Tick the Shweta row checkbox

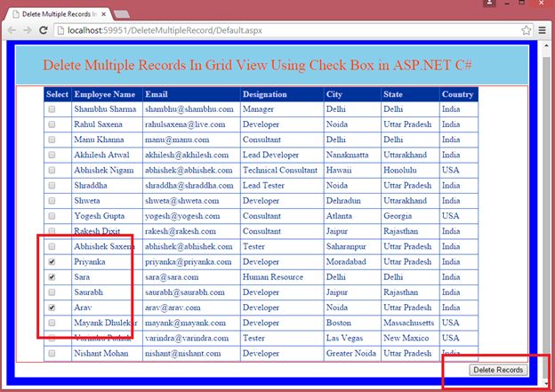pyautogui.click(x=52, y=201)
